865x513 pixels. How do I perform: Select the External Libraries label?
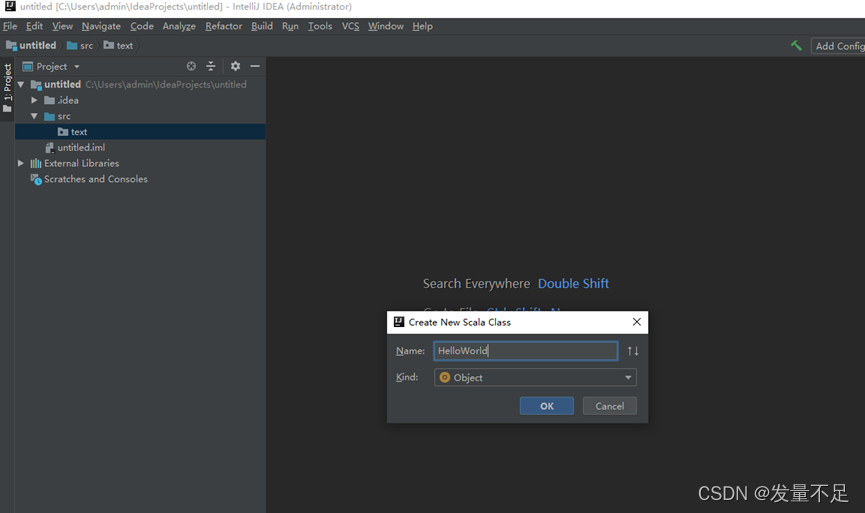click(82, 163)
